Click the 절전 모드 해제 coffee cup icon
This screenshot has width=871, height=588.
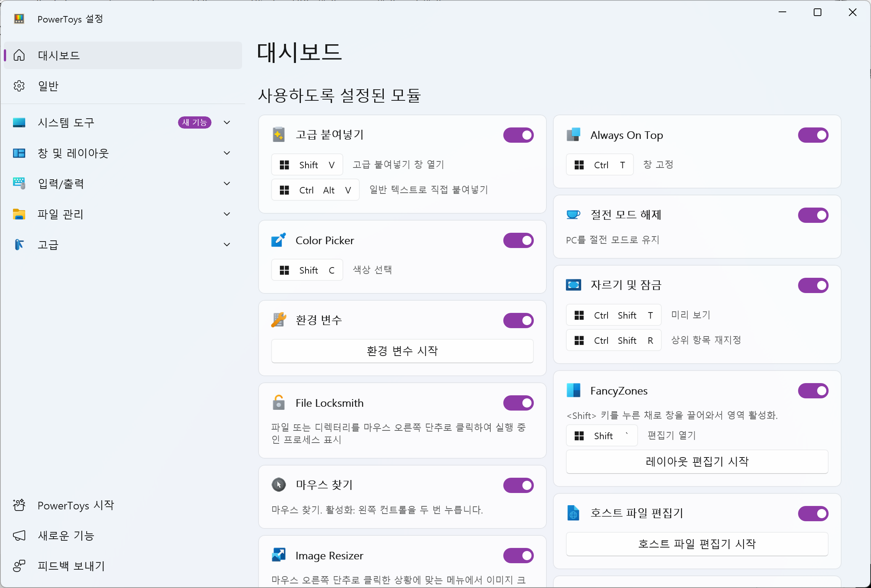573,215
